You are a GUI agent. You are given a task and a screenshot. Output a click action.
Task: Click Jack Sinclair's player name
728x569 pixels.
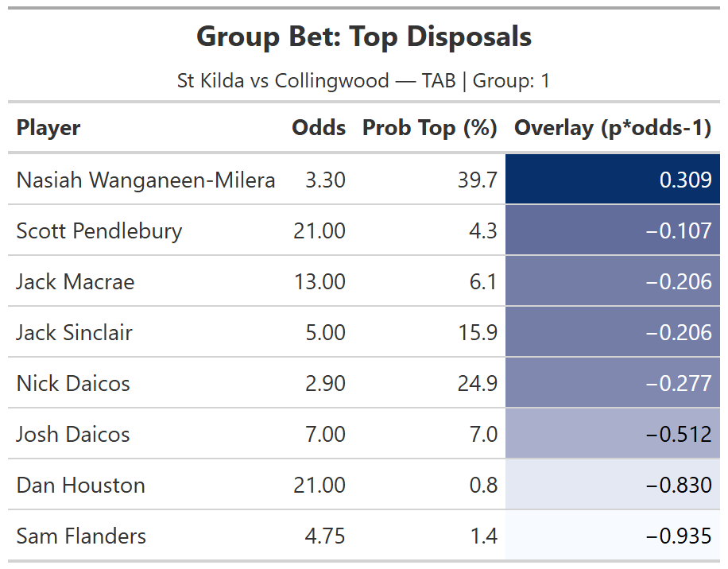74,333
